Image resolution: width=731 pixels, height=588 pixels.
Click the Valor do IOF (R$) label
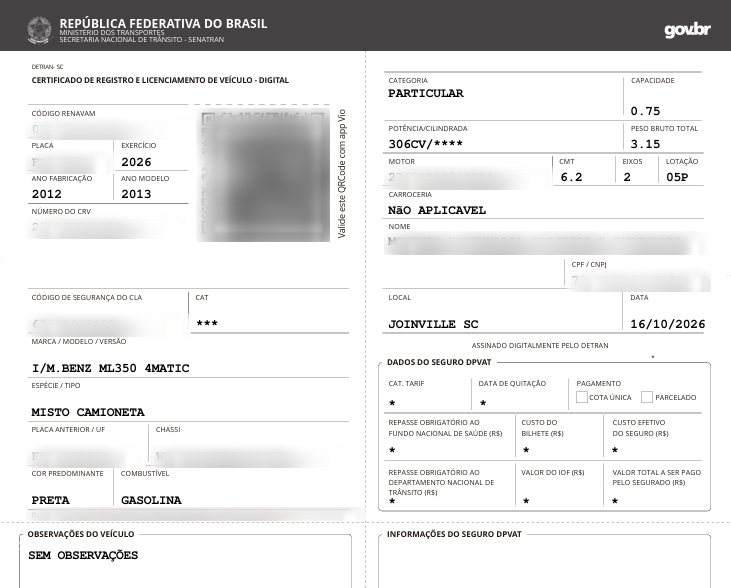pos(552,472)
